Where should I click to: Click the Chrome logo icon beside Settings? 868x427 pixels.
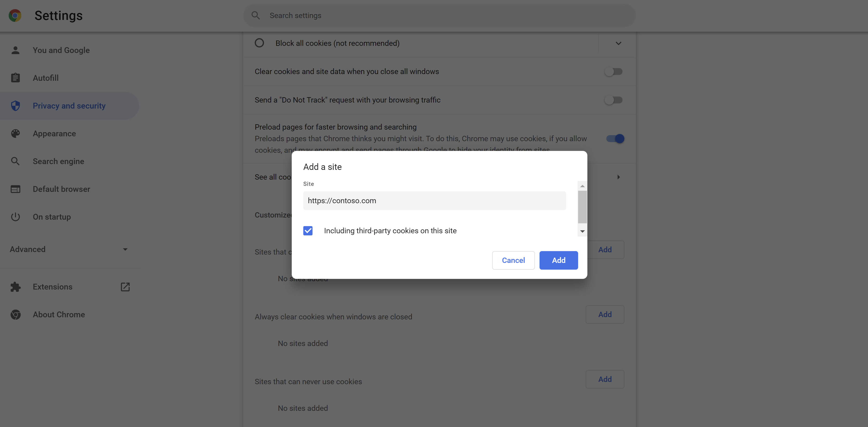pos(15,16)
